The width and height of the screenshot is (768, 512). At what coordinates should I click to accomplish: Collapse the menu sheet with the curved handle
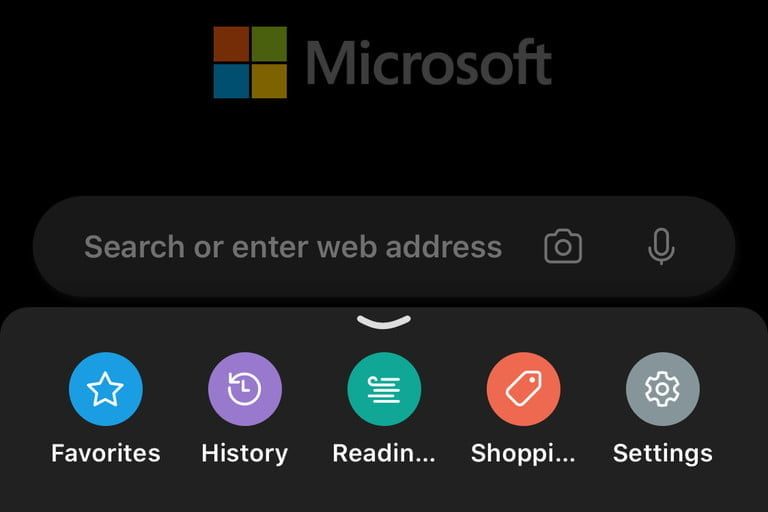click(x=384, y=322)
